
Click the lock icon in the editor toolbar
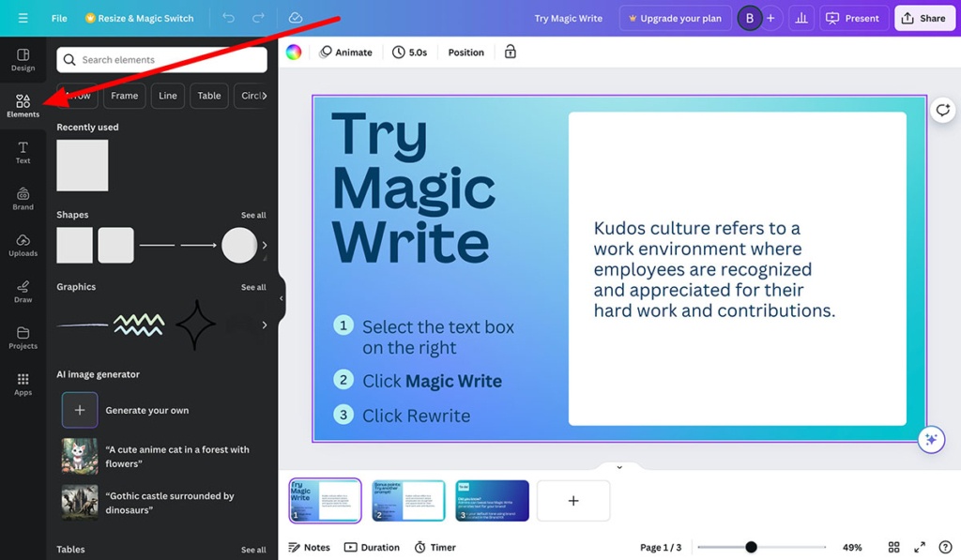510,52
